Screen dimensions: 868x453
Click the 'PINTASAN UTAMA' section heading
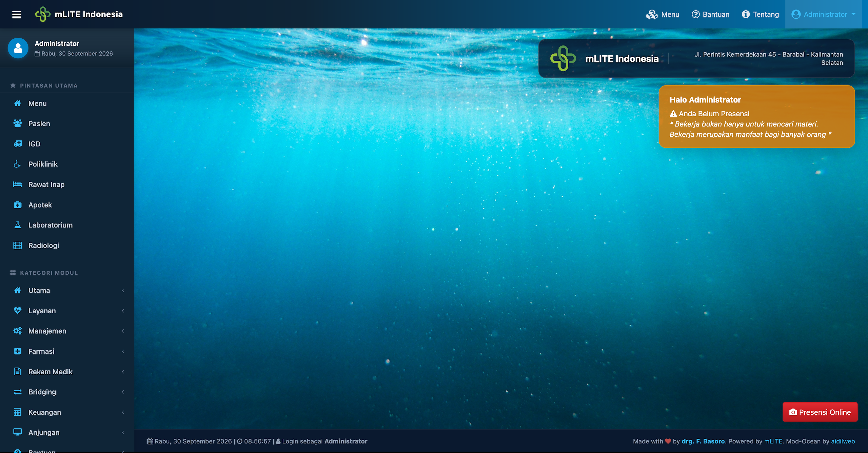[x=49, y=85]
